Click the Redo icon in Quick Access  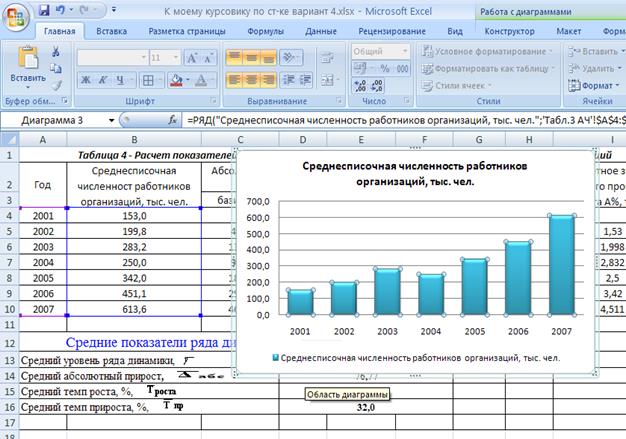click(x=84, y=10)
